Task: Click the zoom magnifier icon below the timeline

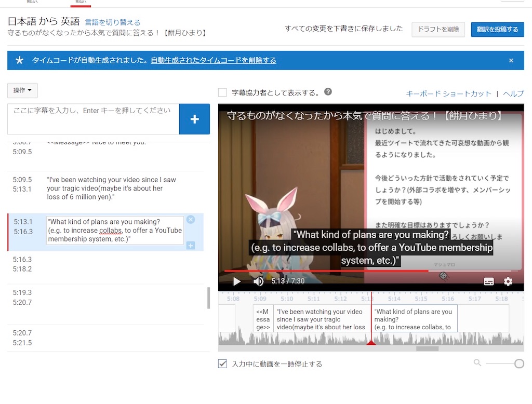Action: click(x=477, y=363)
